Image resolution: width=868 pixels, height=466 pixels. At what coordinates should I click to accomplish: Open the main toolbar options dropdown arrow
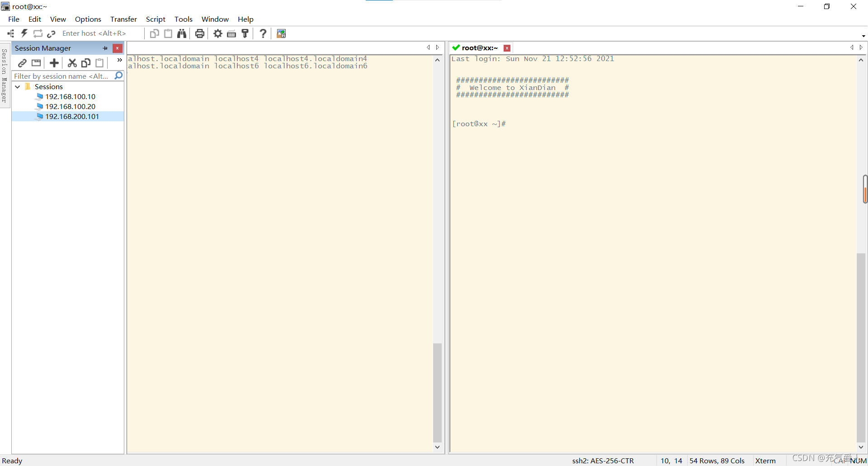pos(863,36)
